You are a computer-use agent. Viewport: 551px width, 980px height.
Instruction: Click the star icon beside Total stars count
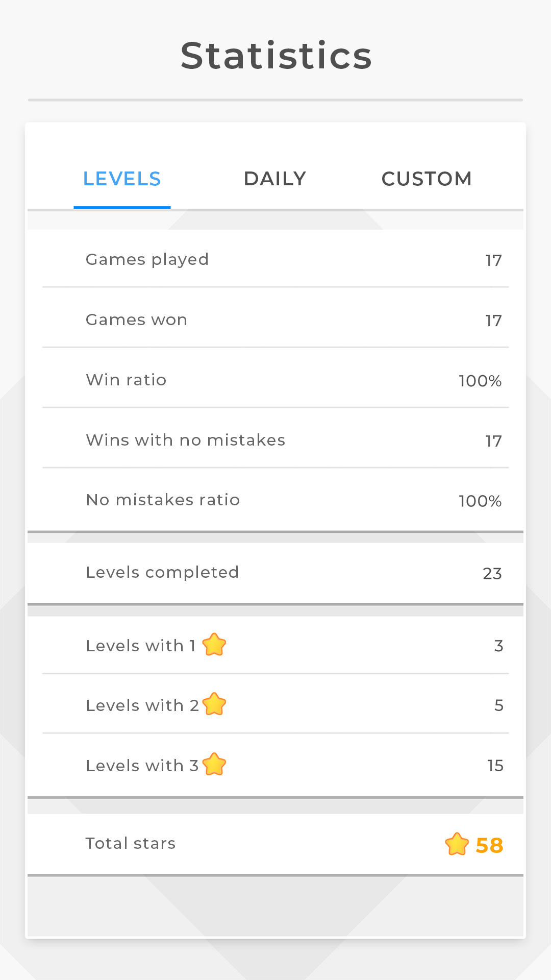[x=458, y=843]
